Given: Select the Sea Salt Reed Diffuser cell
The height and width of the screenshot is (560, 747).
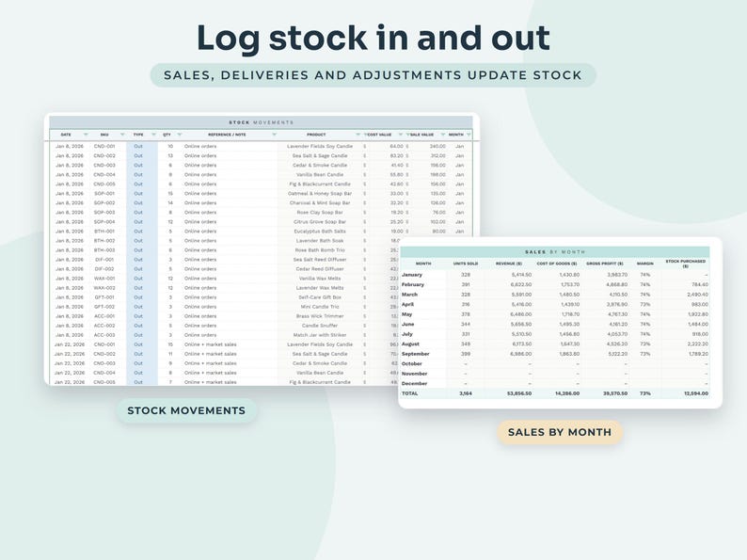Looking at the screenshot, I should click(x=320, y=260).
